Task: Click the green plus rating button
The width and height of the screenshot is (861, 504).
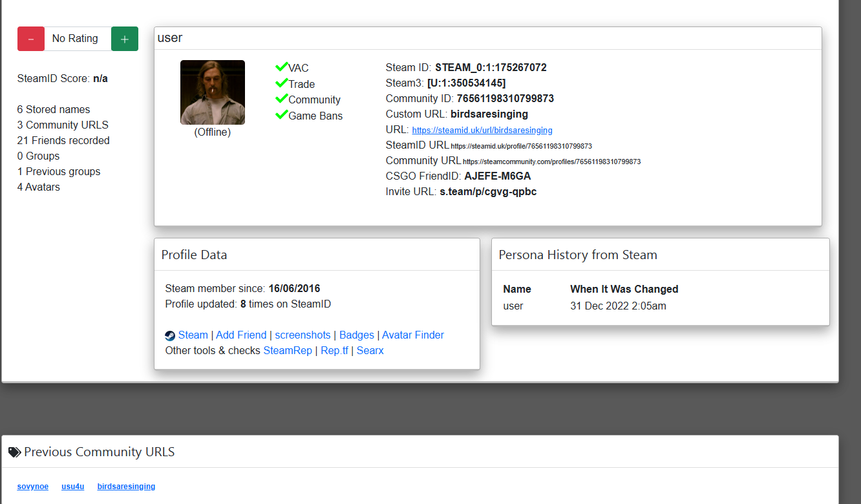Action: click(x=125, y=39)
